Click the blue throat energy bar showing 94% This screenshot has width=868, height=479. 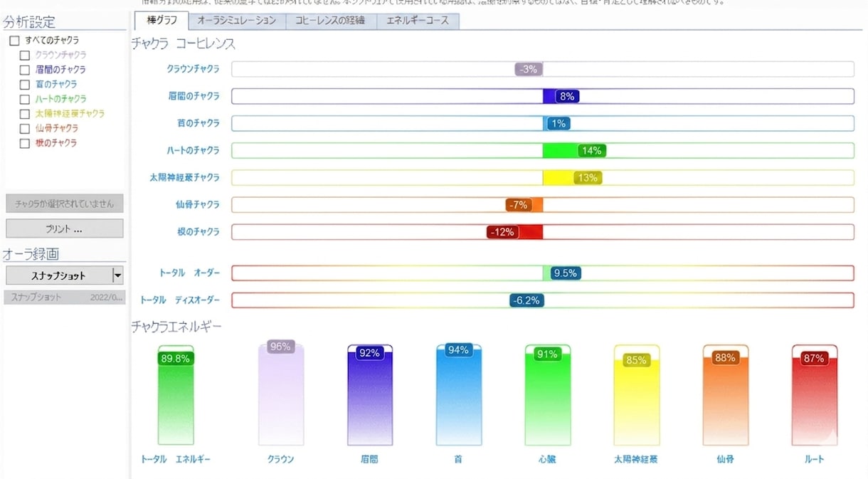458,395
